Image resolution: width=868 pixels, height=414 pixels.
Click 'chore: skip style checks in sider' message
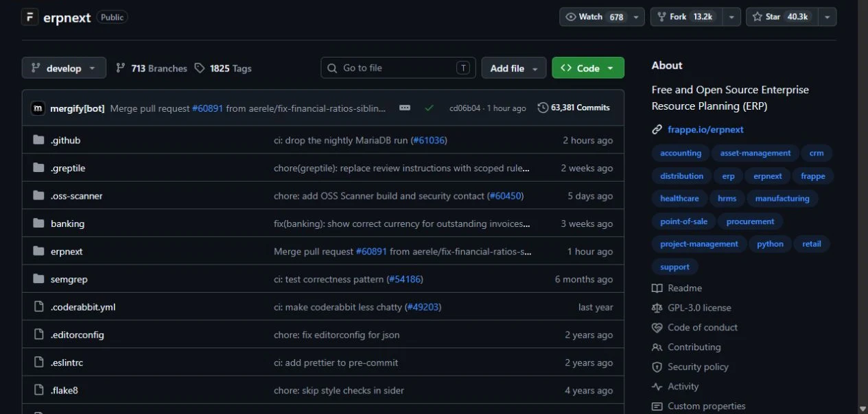pos(339,391)
